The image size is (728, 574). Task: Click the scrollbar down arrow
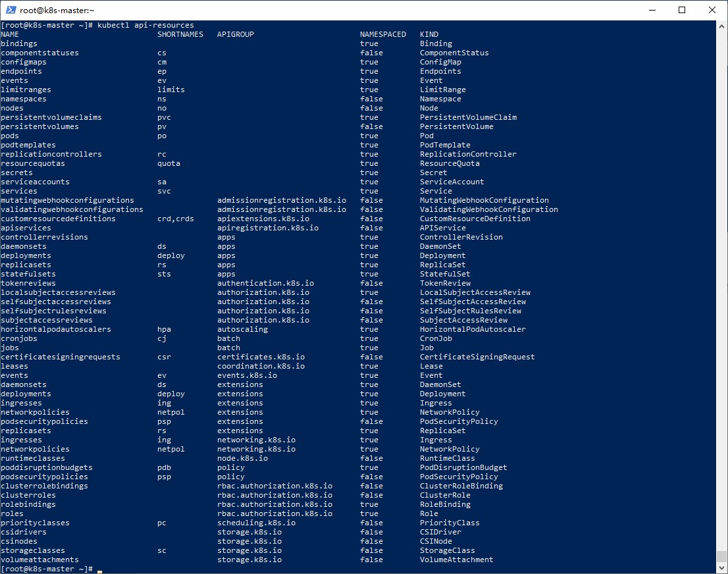(721, 568)
